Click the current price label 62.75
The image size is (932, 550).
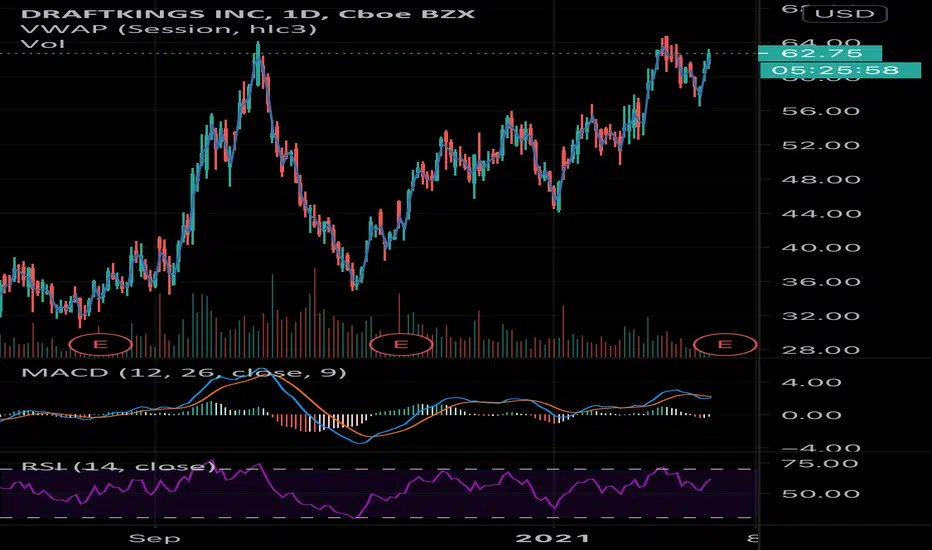point(820,54)
